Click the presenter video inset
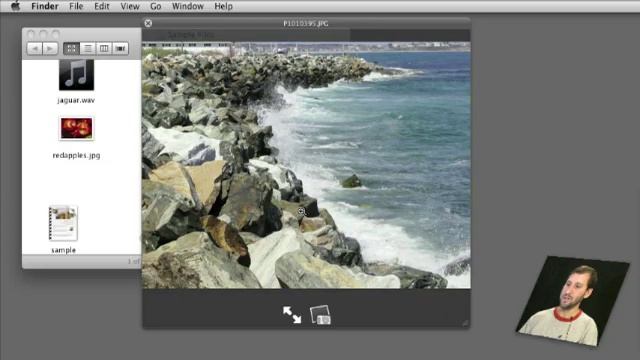640x360 pixels. [573, 301]
